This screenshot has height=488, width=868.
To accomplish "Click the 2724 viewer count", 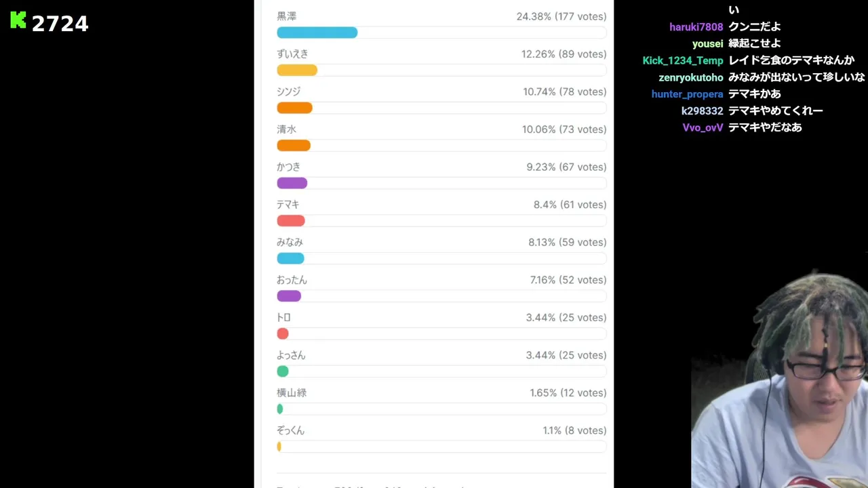I will click(x=60, y=24).
